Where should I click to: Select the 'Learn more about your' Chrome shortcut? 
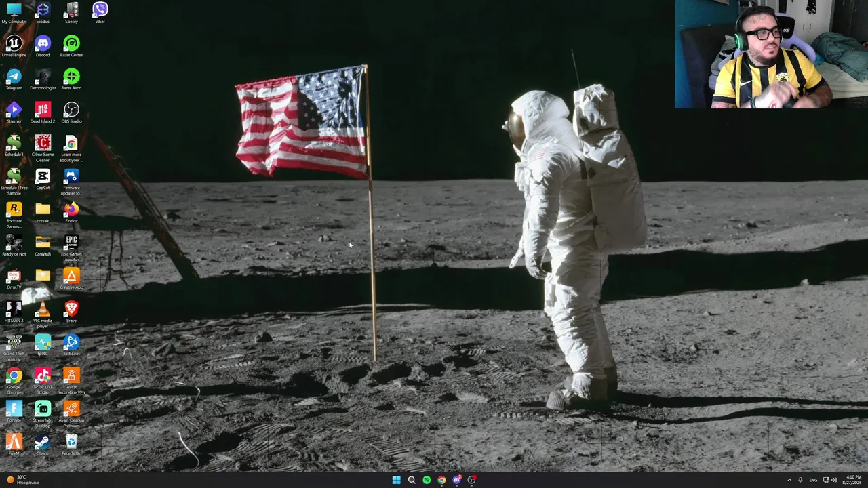click(71, 148)
